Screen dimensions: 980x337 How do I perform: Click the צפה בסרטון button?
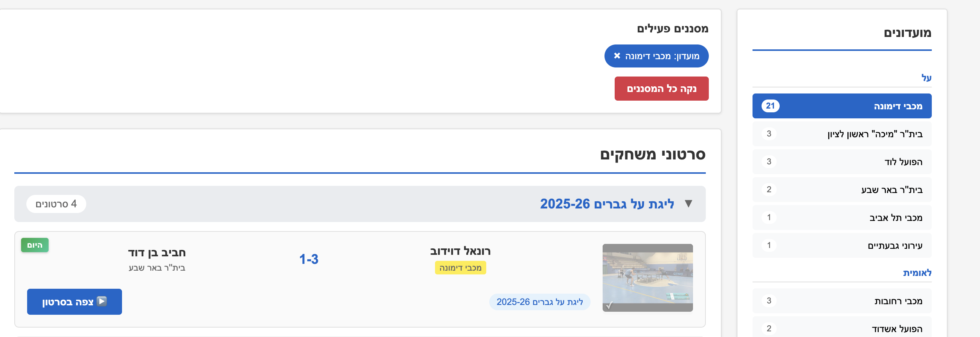pyautogui.click(x=75, y=302)
